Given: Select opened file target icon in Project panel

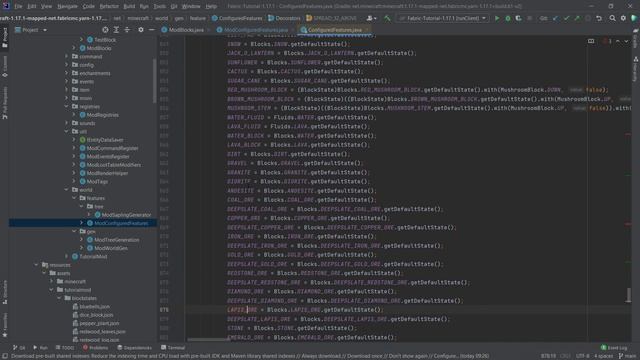Looking at the screenshot, I should tap(105, 30).
